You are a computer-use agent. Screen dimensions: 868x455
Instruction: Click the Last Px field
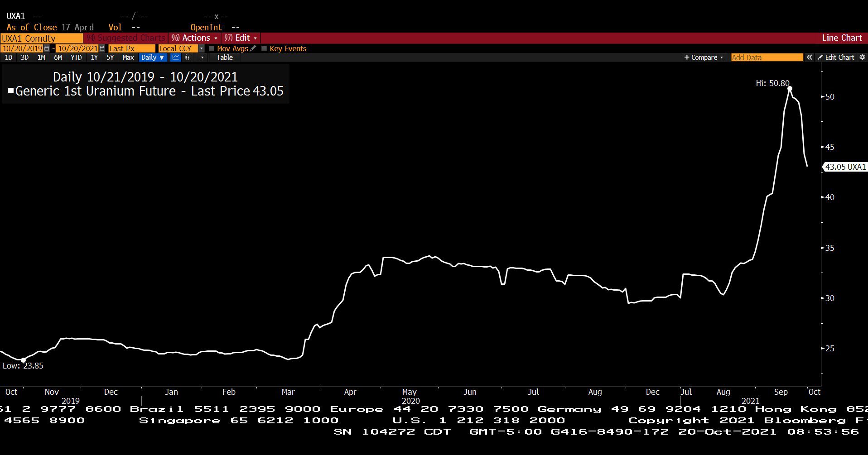(131, 48)
